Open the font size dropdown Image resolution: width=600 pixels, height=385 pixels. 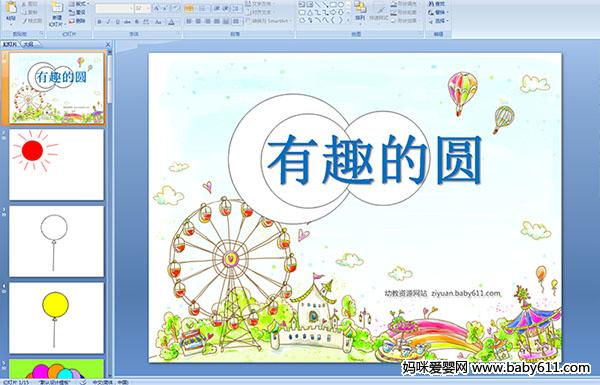point(143,8)
